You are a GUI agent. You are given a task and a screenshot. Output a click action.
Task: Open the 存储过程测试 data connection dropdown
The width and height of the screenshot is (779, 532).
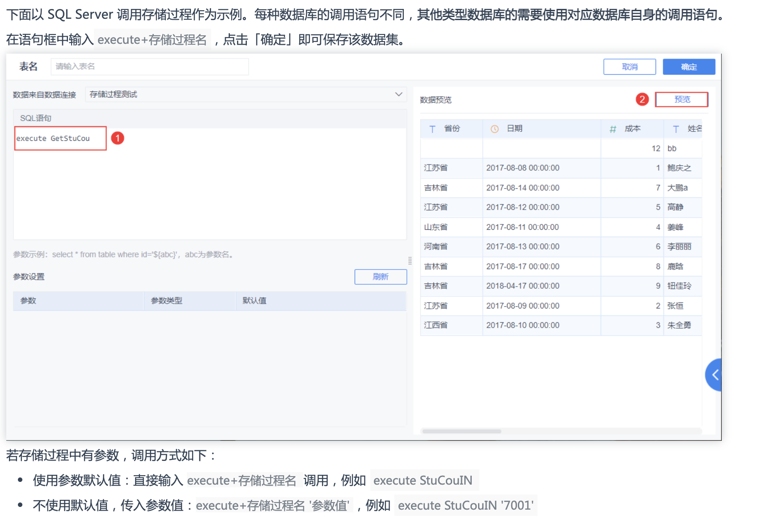tap(246, 94)
